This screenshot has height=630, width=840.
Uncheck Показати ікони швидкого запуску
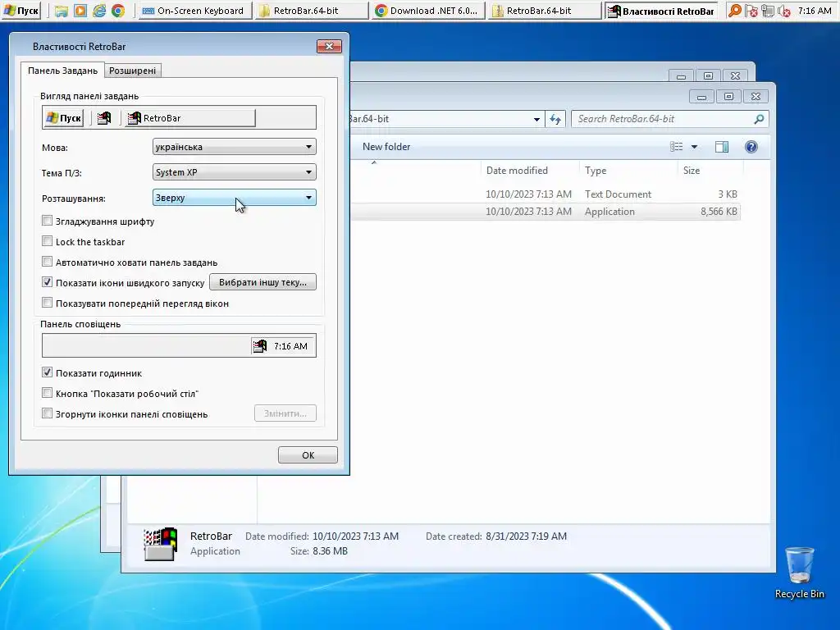coord(47,282)
